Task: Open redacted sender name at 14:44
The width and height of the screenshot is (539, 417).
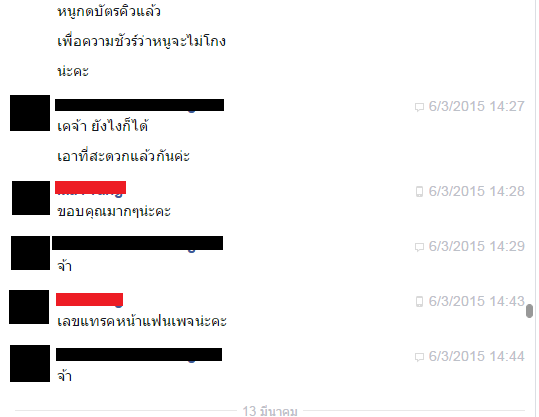Action: (139, 354)
